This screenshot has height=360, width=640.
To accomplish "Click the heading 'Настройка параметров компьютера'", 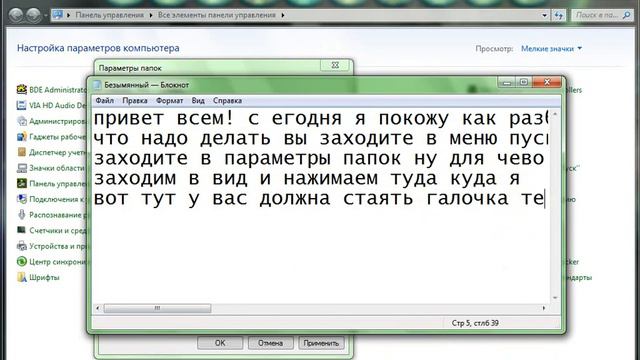I will click(x=98, y=48).
